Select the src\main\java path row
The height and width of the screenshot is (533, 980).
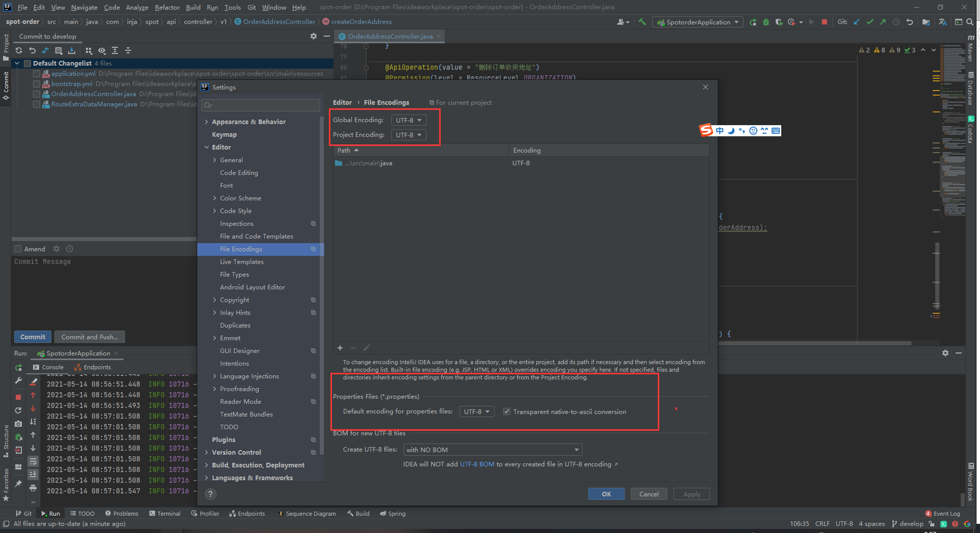(x=521, y=163)
